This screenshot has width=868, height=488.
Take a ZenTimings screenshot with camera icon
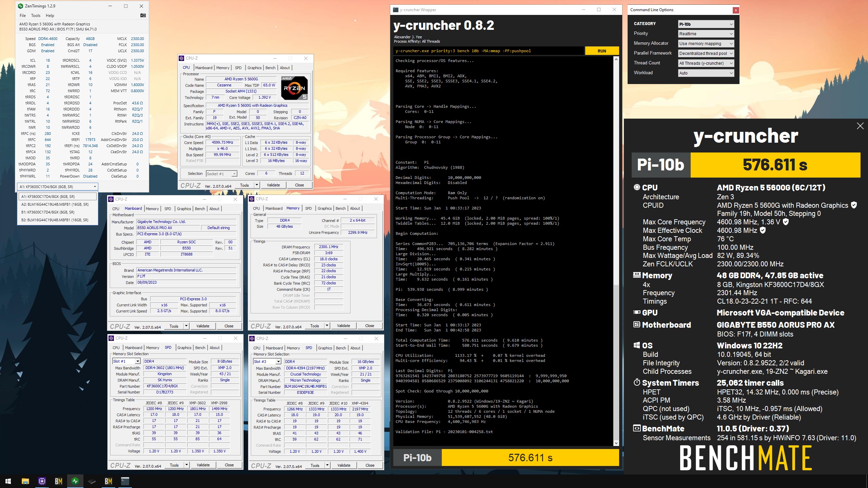[x=143, y=15]
